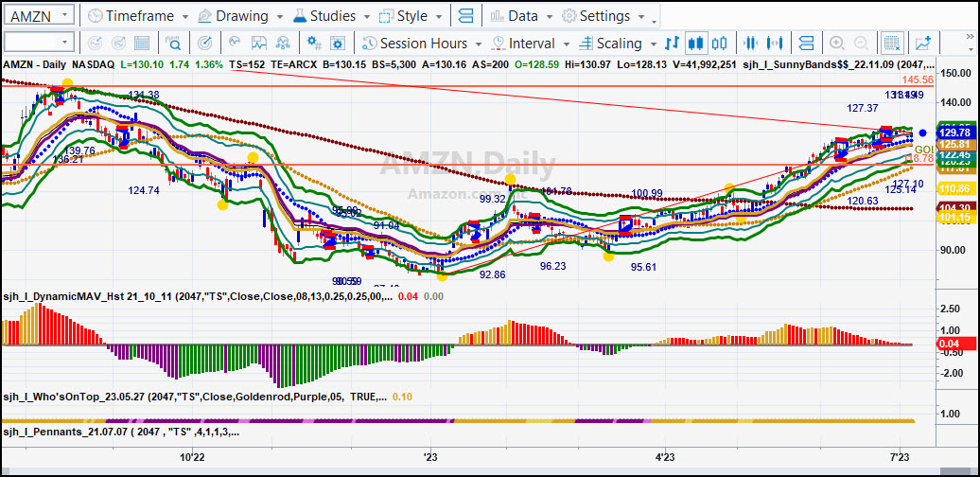
Task: Click the Session Hours clock icon
Action: pos(369,44)
